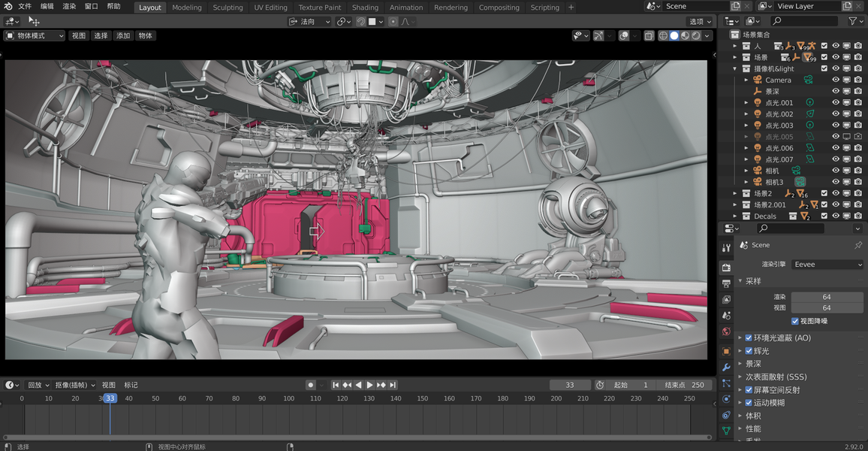This screenshot has height=451, width=868.
Task: Disable 相机 in viewport monitor icon
Action: click(846, 171)
